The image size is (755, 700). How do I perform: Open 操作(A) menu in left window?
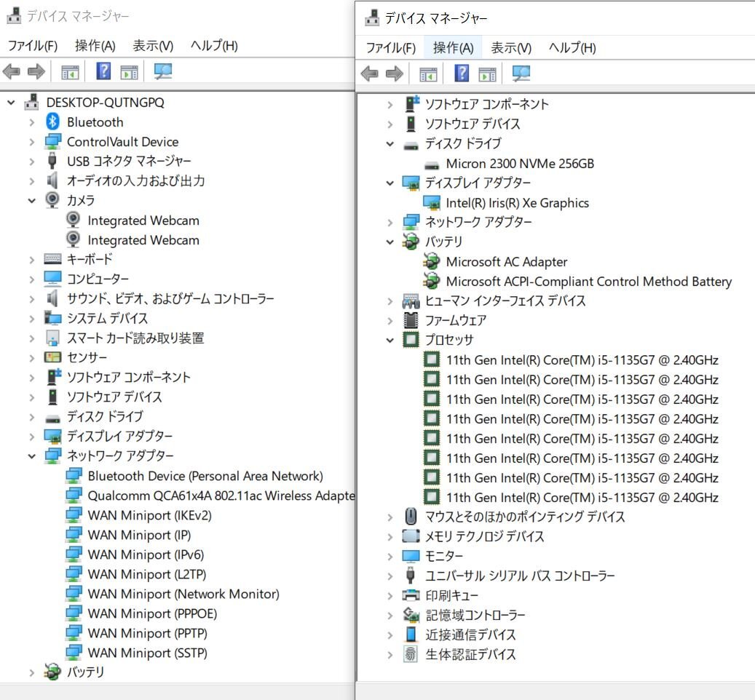coord(95,46)
